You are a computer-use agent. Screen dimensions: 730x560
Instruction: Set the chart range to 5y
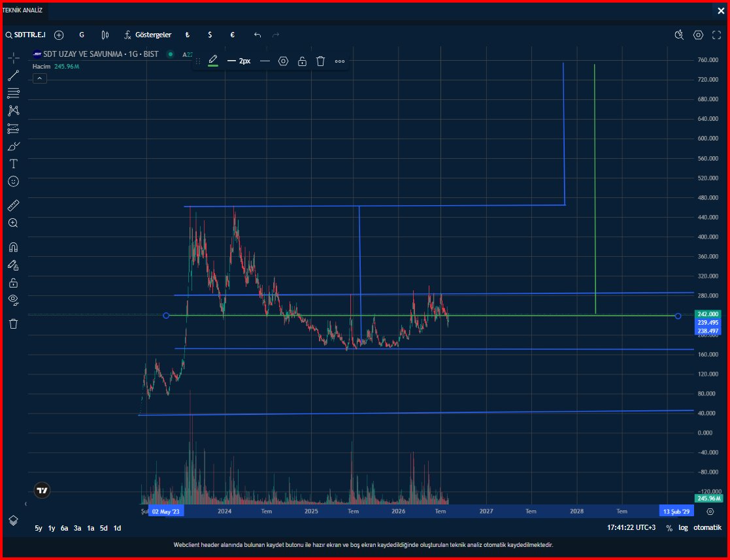(x=38, y=528)
